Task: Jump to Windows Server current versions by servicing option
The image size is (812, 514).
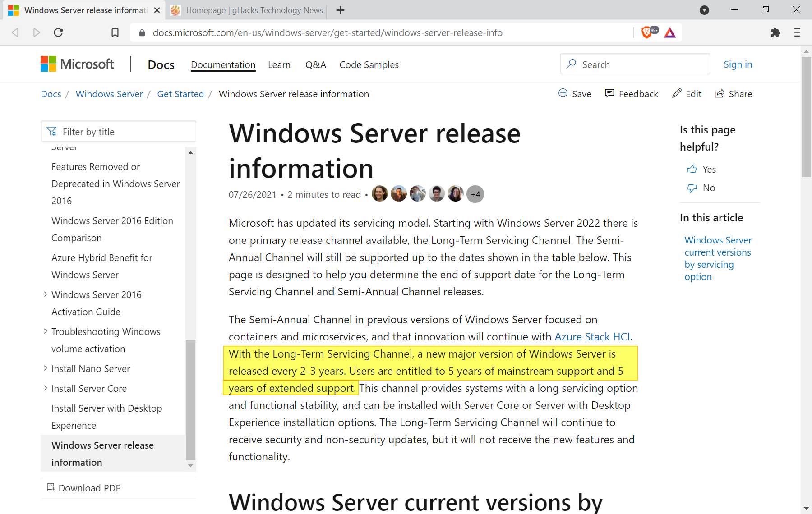Action: [718, 258]
